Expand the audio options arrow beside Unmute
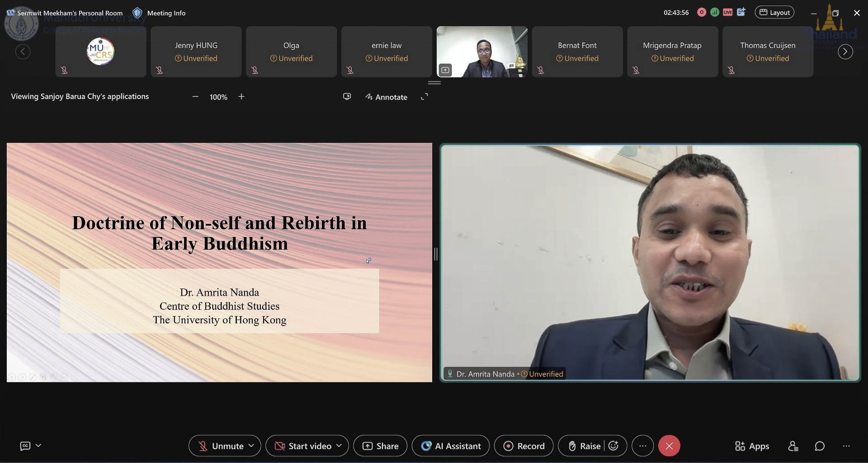 251,446
